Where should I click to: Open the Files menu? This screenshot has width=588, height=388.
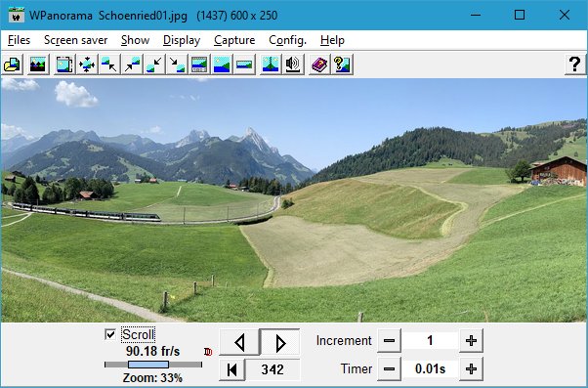pos(19,40)
